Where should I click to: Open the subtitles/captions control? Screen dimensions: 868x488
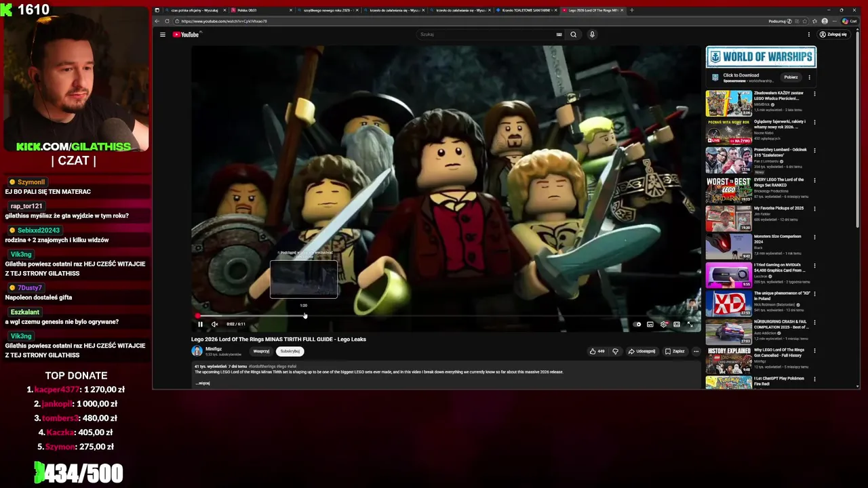(650, 324)
